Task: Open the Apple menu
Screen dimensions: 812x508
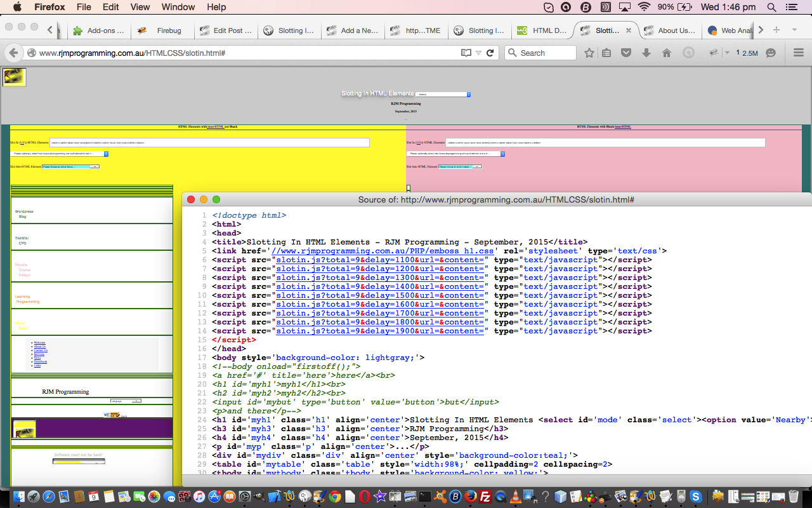Action: [x=17, y=7]
